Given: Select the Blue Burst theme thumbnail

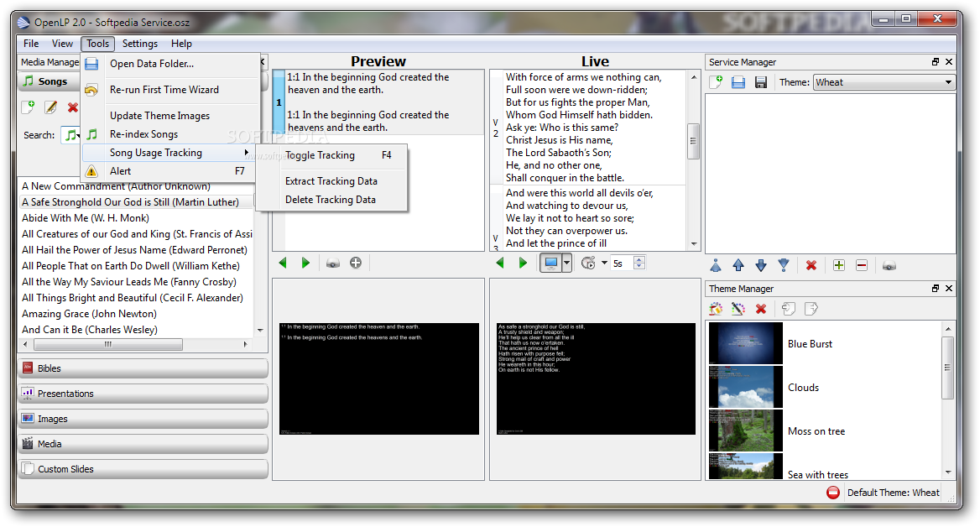Looking at the screenshot, I should [746, 343].
